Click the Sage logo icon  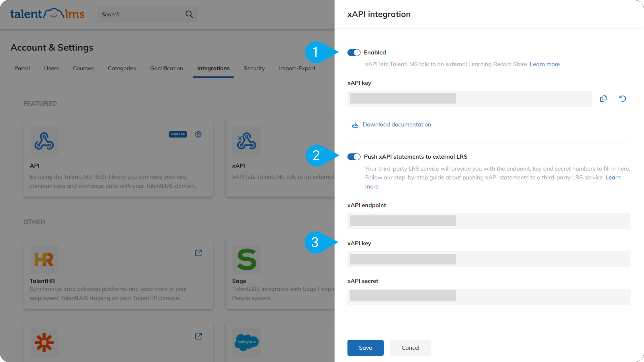coord(247,259)
